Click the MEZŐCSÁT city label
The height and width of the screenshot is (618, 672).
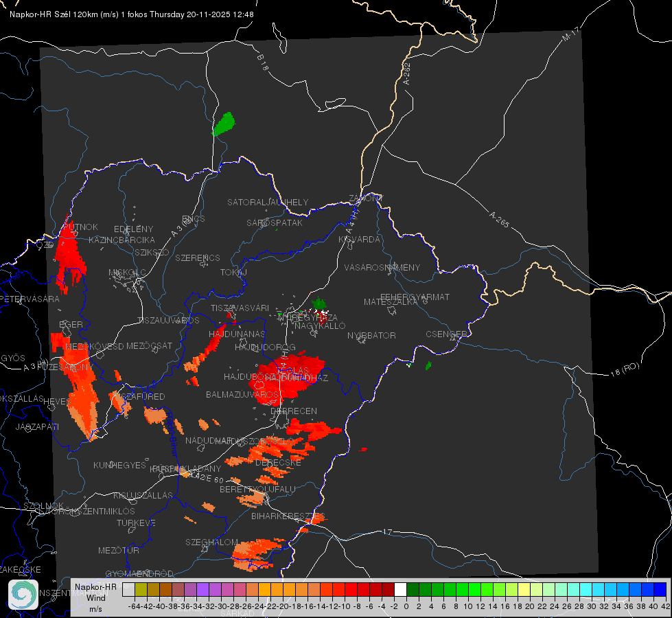pos(149,345)
